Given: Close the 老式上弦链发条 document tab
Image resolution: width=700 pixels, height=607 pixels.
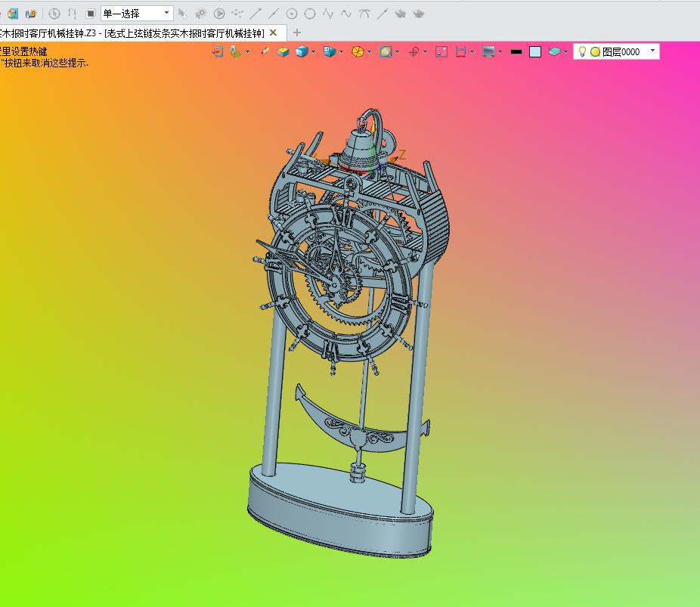Looking at the screenshot, I should (273, 33).
